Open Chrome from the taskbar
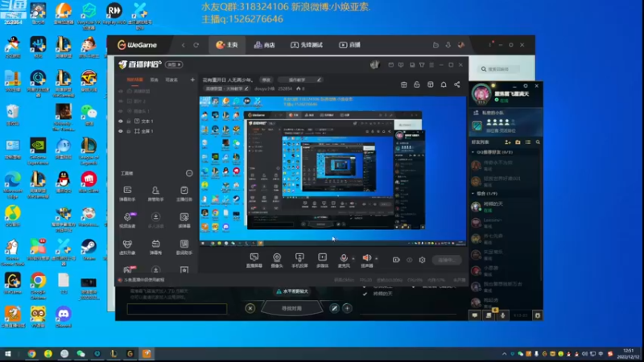Viewport: 644px width, 362px height. 31,353
